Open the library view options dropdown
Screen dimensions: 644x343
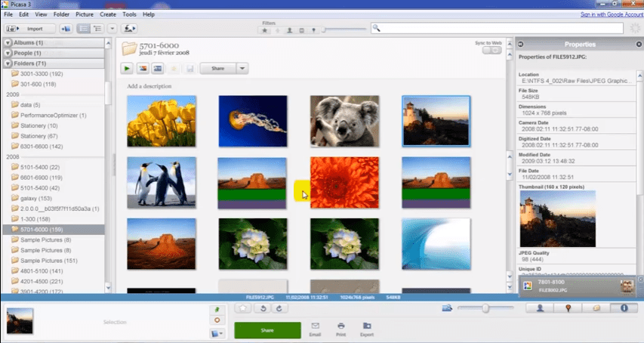(112, 29)
